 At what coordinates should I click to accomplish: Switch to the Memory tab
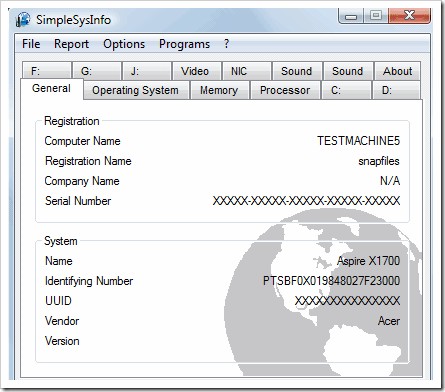point(219,90)
